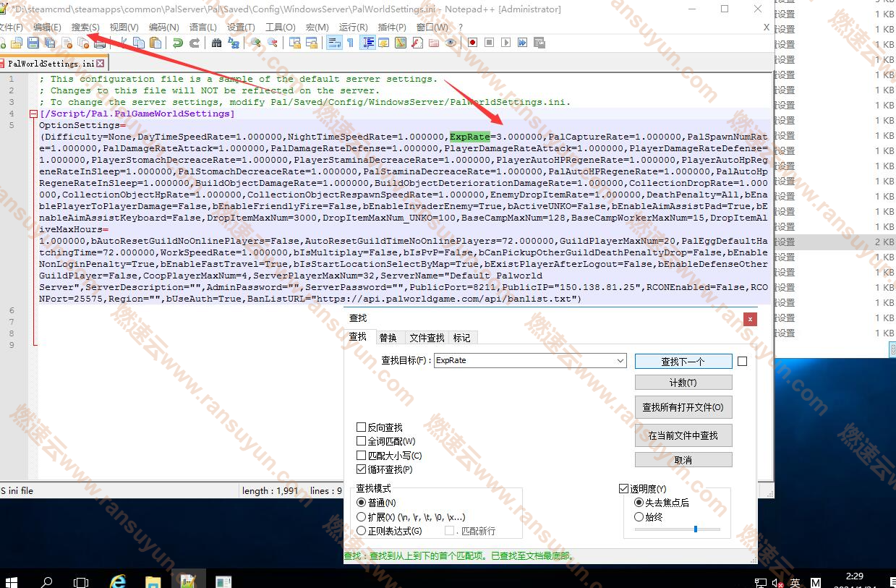
Task: Click the Zoom Out toolbar icon
Action: pos(272,43)
